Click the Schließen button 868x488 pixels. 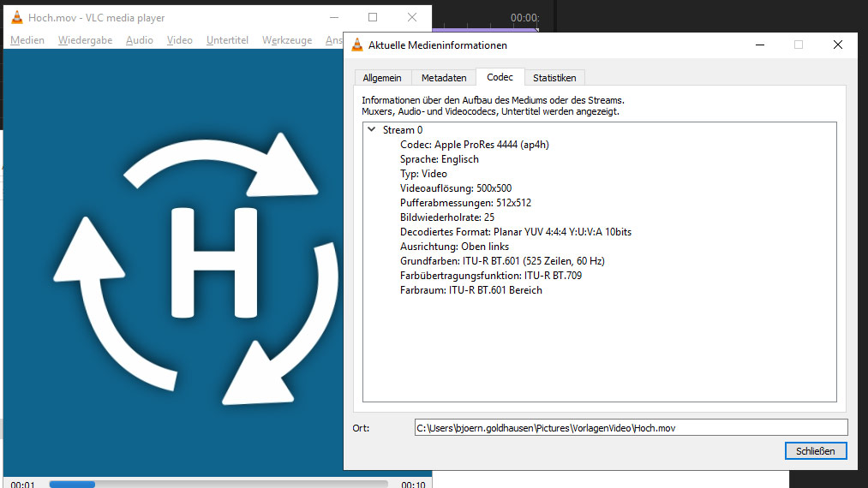pos(816,451)
